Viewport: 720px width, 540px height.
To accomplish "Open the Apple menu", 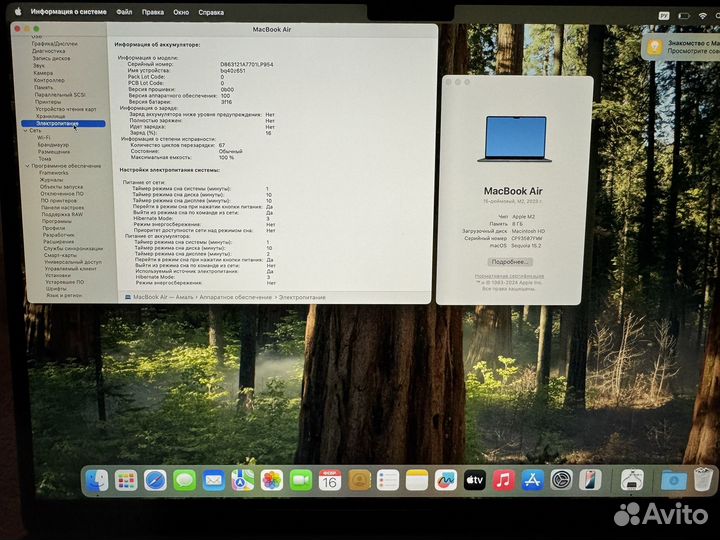I will [x=18, y=11].
